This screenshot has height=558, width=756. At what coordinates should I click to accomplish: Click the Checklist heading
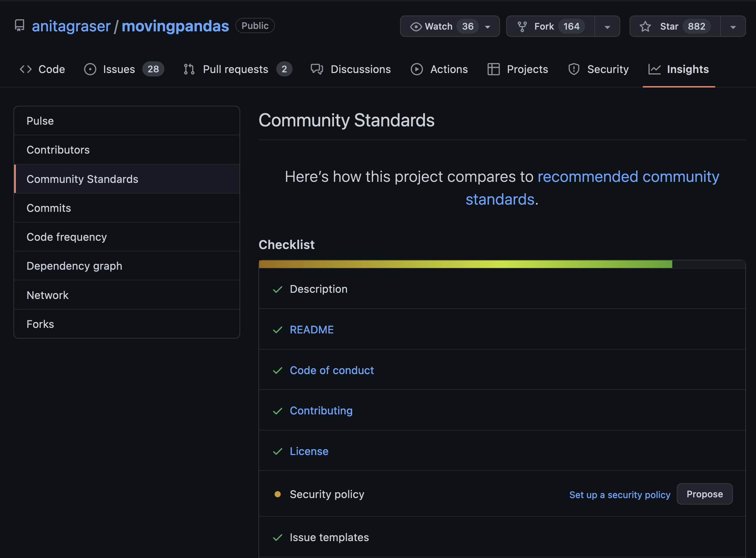pos(287,245)
